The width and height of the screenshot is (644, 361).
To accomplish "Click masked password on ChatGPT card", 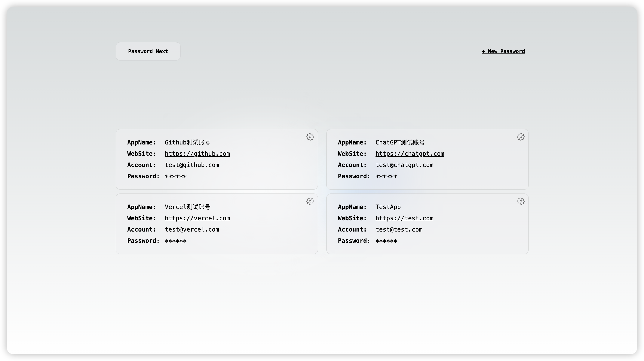I will tap(386, 176).
